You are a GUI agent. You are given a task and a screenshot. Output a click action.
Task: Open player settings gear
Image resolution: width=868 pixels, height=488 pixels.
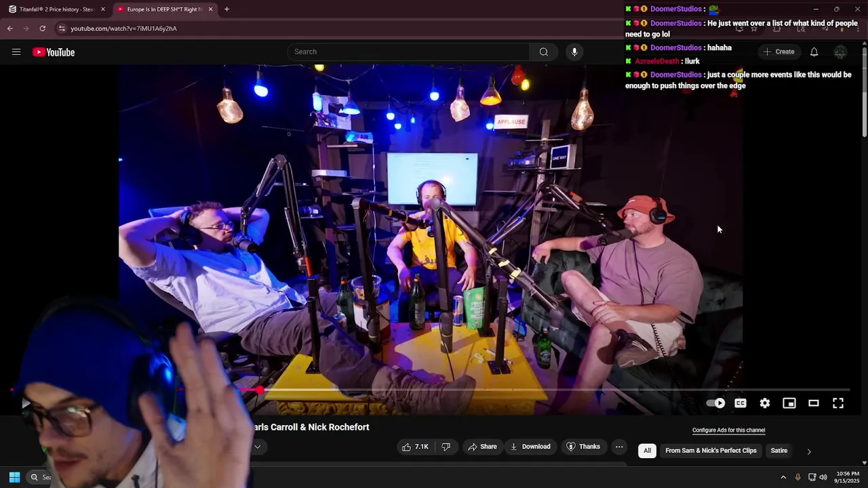coord(765,403)
